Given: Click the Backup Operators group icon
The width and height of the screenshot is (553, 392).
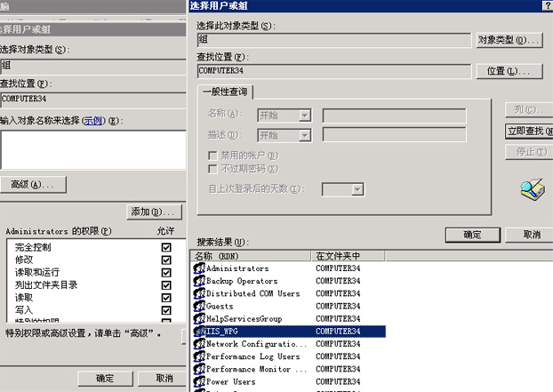Looking at the screenshot, I should tap(199, 281).
